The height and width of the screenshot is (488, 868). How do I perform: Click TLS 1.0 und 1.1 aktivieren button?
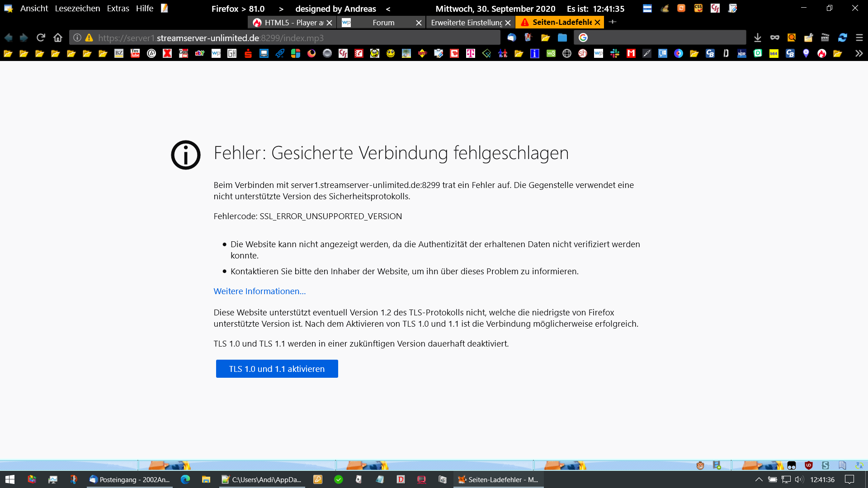tap(277, 369)
